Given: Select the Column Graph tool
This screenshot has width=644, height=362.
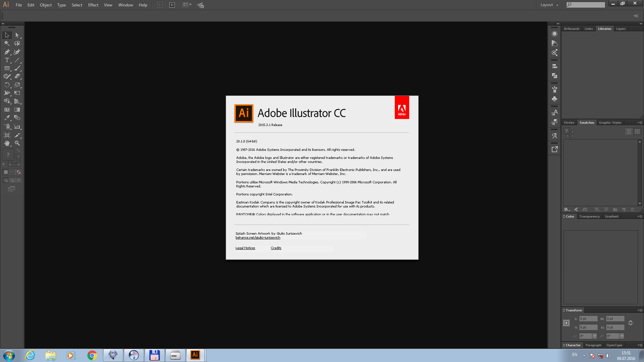Looking at the screenshot, I should pos(17,127).
